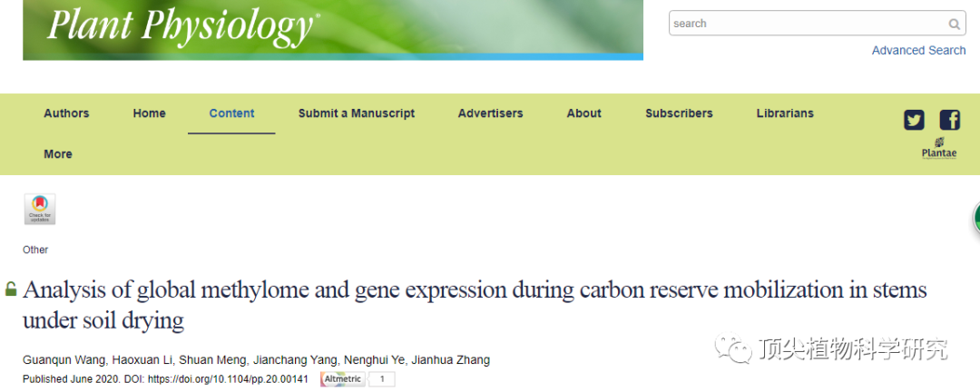Open the Content menu
The image size is (980, 392).
(x=232, y=113)
